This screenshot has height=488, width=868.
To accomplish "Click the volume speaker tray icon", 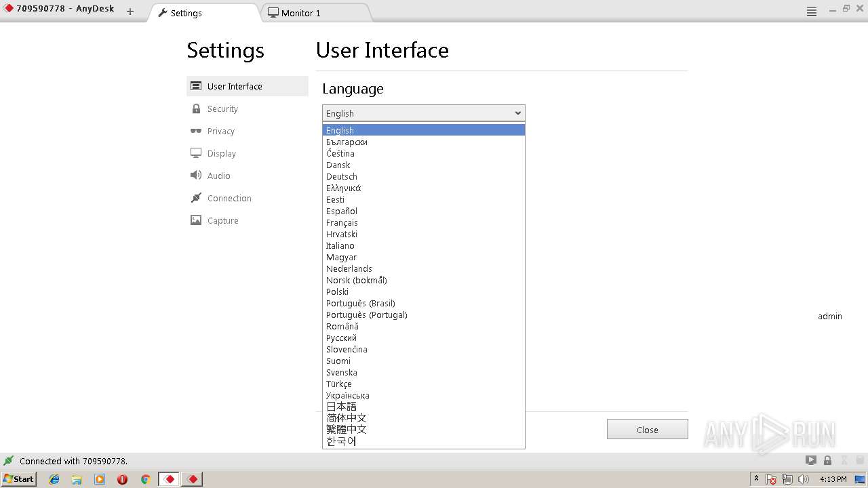I will coord(804,479).
